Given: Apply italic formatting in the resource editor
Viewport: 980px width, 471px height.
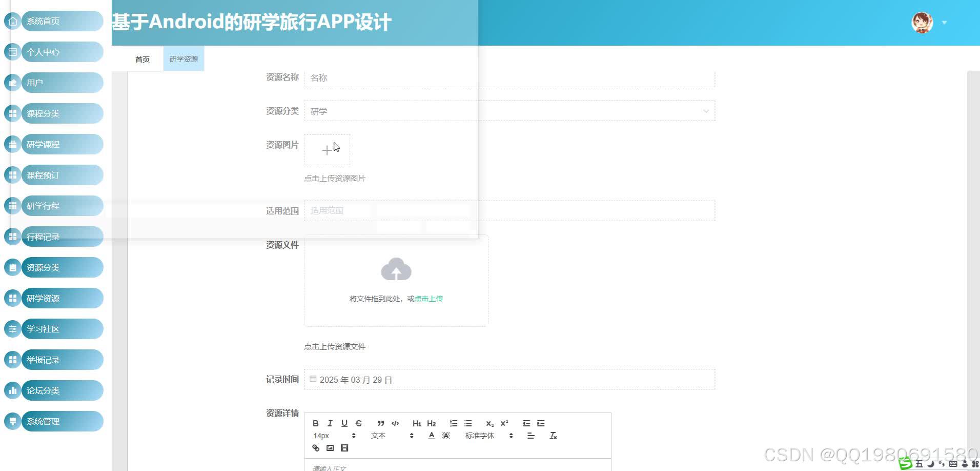Looking at the screenshot, I should coord(330,423).
